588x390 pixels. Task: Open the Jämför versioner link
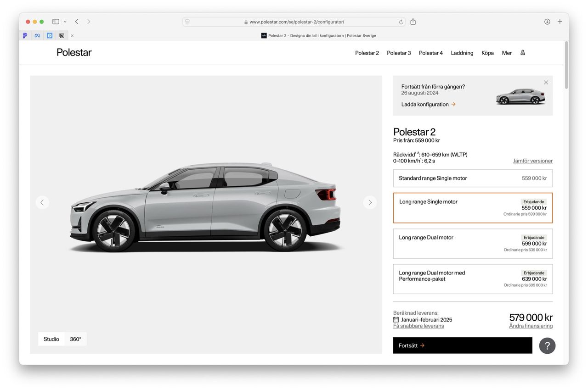533,161
